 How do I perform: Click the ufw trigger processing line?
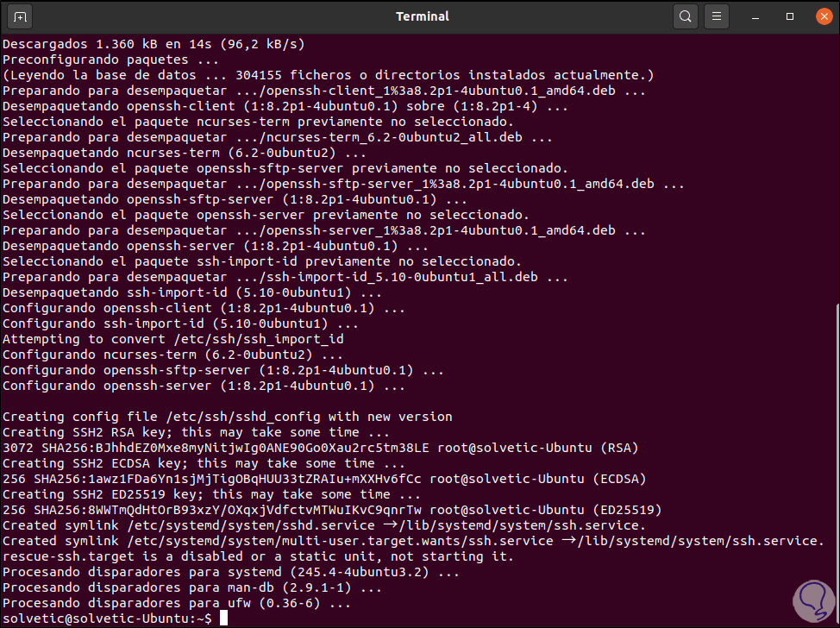(172, 602)
